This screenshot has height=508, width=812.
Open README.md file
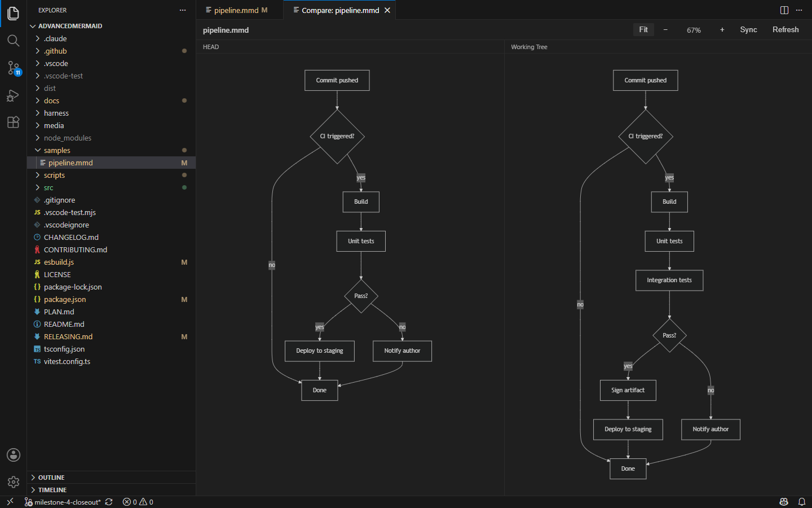click(111, 324)
